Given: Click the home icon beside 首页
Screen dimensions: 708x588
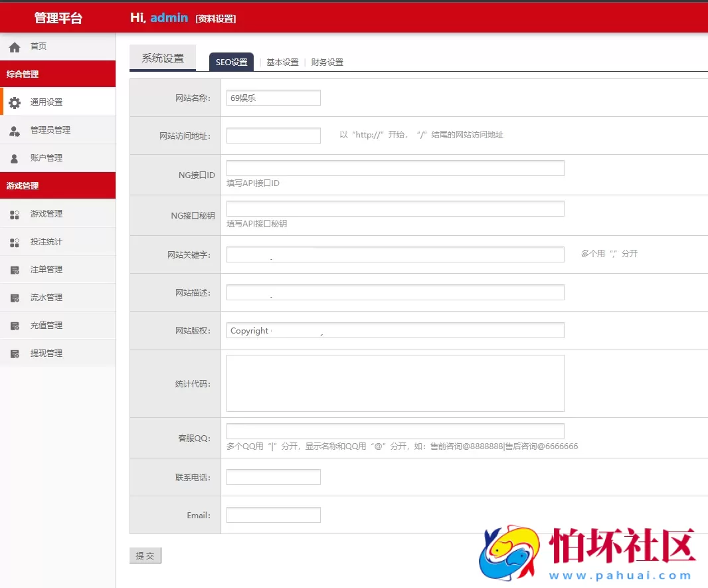Looking at the screenshot, I should tap(15, 46).
